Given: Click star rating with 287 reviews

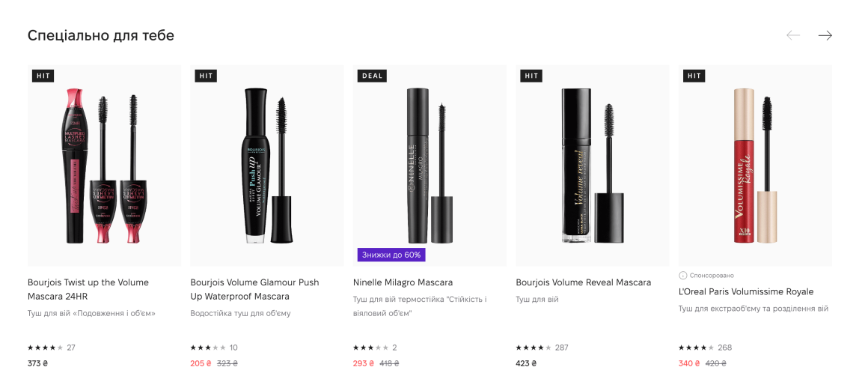Looking at the screenshot, I should tap(534, 348).
